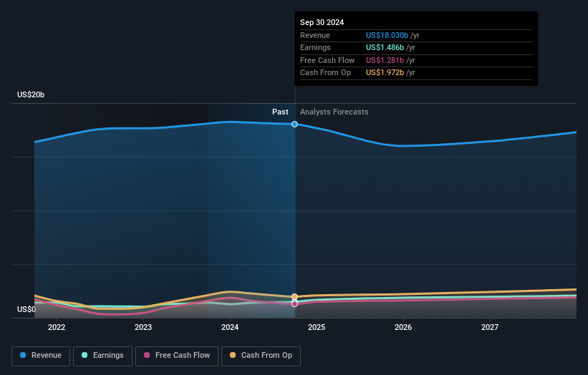Click the US$20b y-axis label
This screenshot has height=375, width=588.
click(x=31, y=94)
